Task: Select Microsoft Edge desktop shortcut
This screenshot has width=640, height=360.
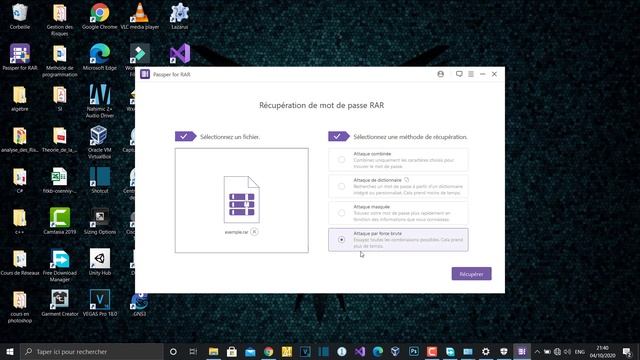Action: click(x=100, y=57)
